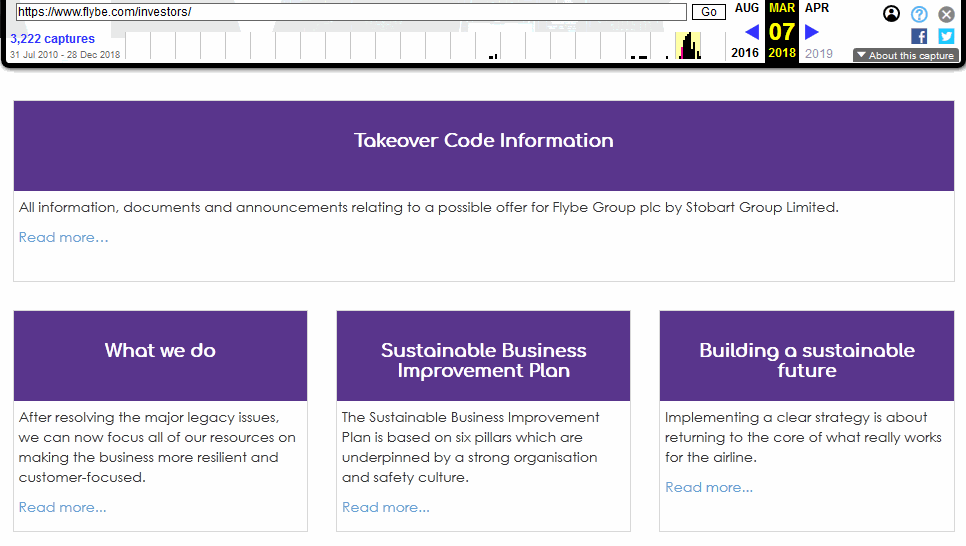Image resolution: width=966 pixels, height=546 pixels.
Task: Click the archived URL input field
Action: [350, 12]
